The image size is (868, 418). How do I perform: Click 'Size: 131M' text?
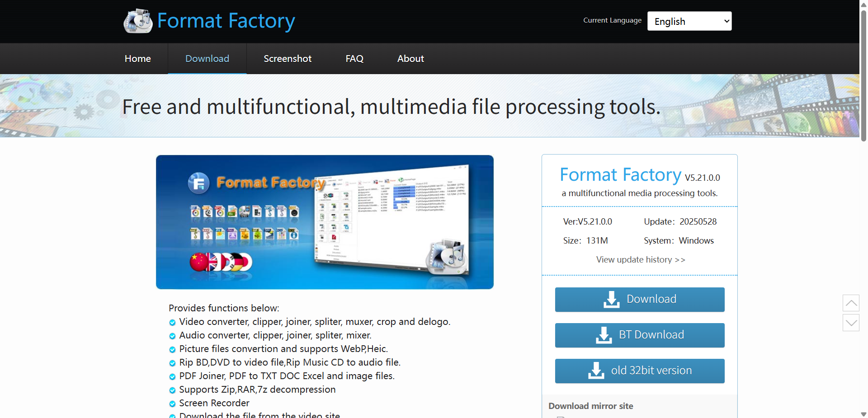pyautogui.click(x=585, y=241)
